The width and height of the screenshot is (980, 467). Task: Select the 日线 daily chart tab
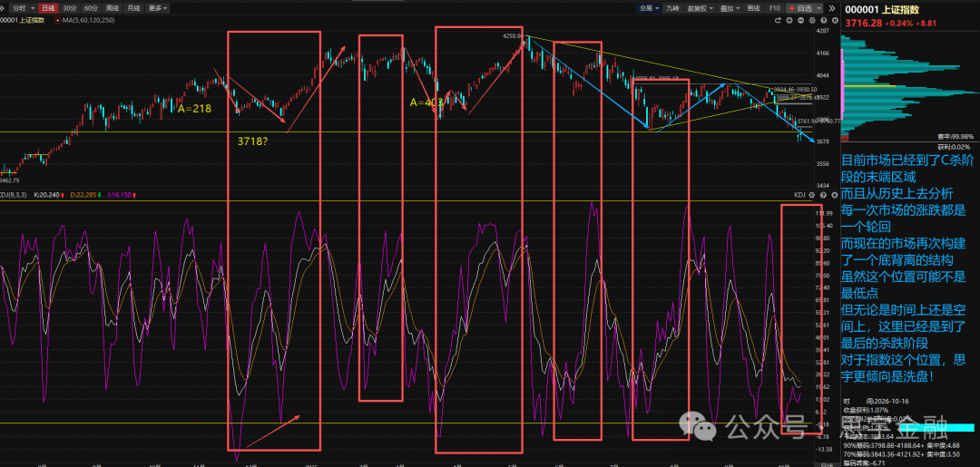coord(48,8)
